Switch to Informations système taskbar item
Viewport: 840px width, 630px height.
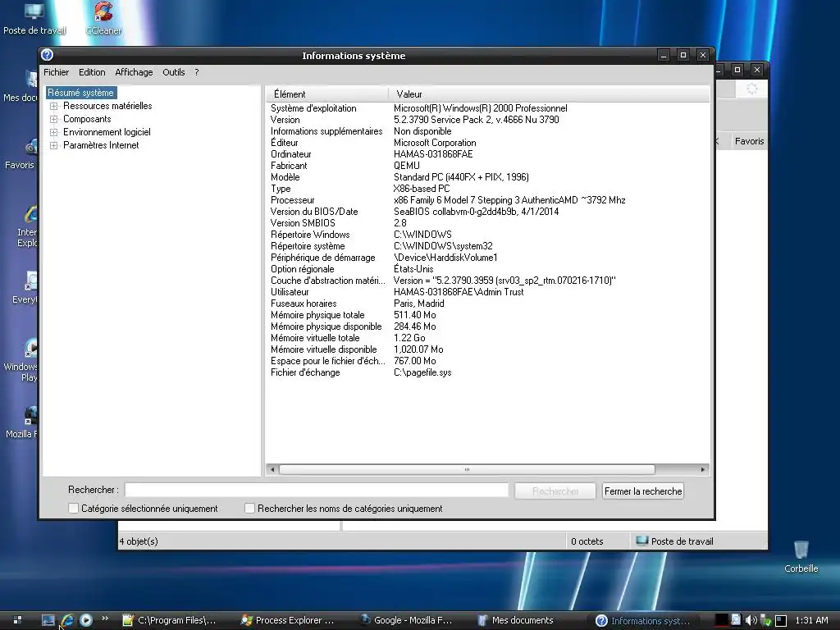(643, 620)
